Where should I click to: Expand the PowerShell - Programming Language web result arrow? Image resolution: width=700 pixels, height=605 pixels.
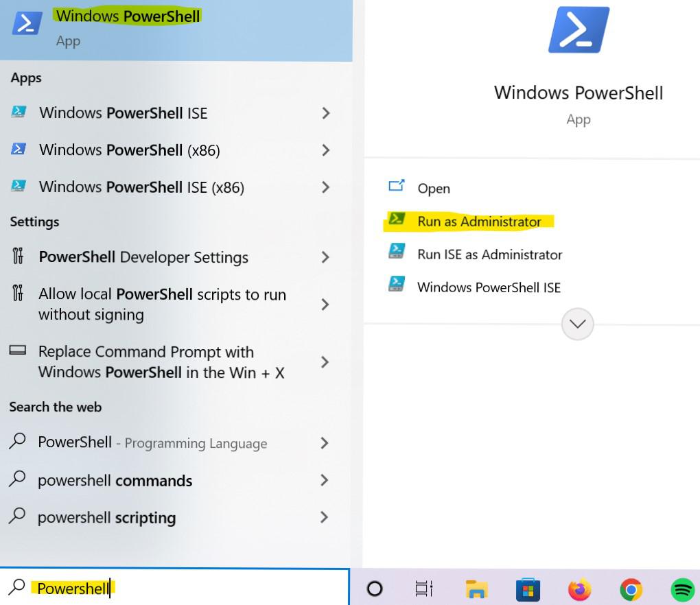pyautogui.click(x=325, y=443)
